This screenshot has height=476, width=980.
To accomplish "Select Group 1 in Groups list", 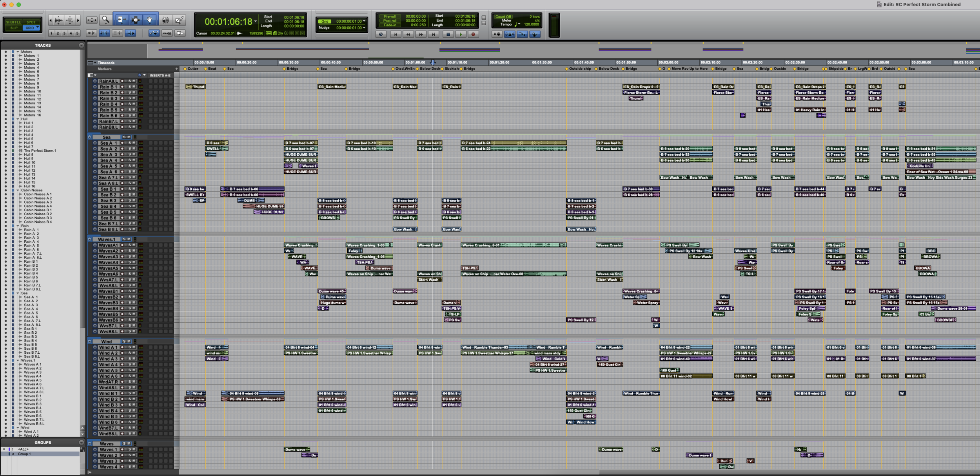I will tap(24, 454).
